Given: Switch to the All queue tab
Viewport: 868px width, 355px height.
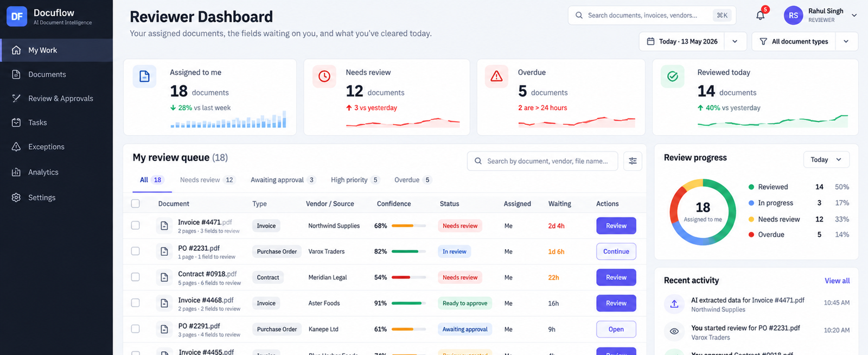Looking at the screenshot, I should tap(151, 180).
